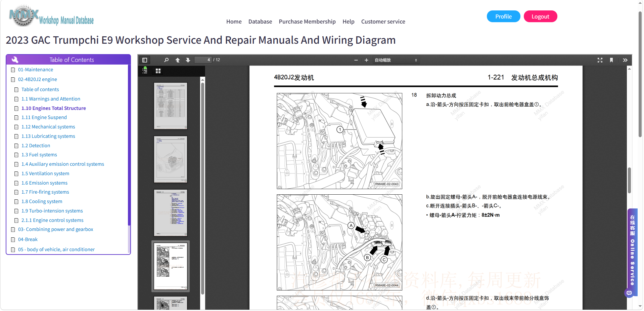Viewport: 644px width, 311px height.
Task: Switch PDF viewer to presentation mode
Action: 600,60
